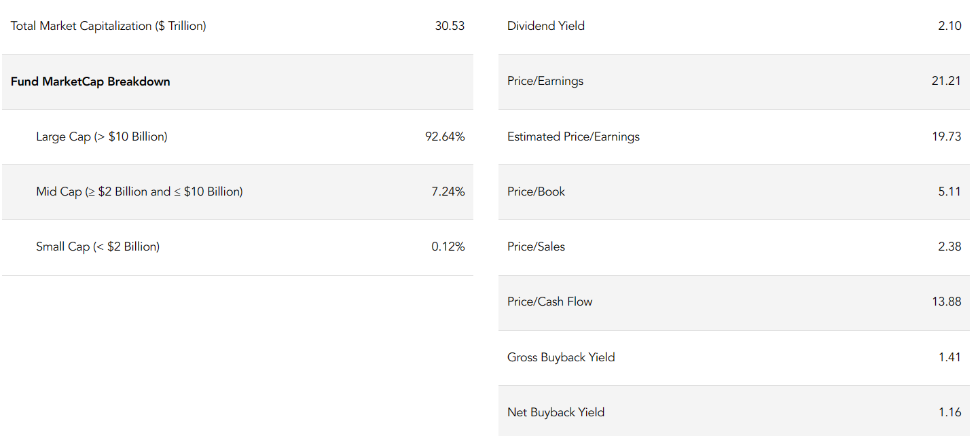The height and width of the screenshot is (436, 980).
Task: Select the 21.21 Price/Earnings value
Action: point(946,81)
